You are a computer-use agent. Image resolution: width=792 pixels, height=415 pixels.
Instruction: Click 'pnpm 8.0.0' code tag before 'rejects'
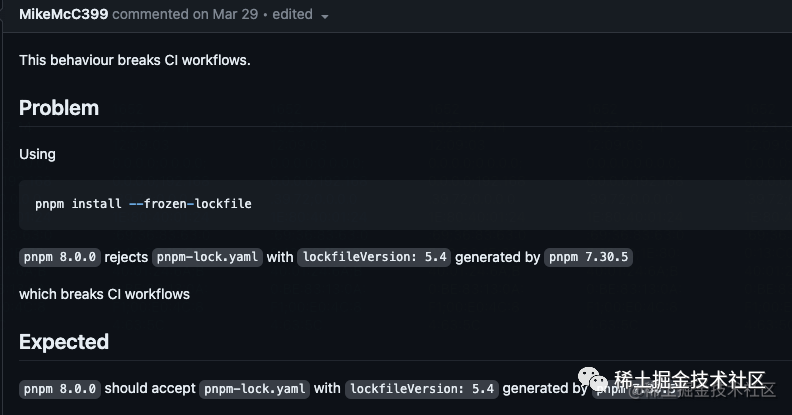pyautogui.click(x=60, y=257)
